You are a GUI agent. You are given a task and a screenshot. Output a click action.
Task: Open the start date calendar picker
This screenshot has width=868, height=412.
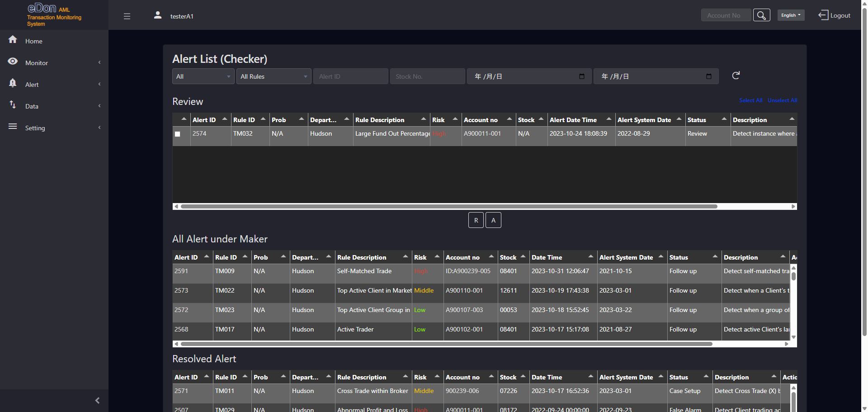pos(581,76)
